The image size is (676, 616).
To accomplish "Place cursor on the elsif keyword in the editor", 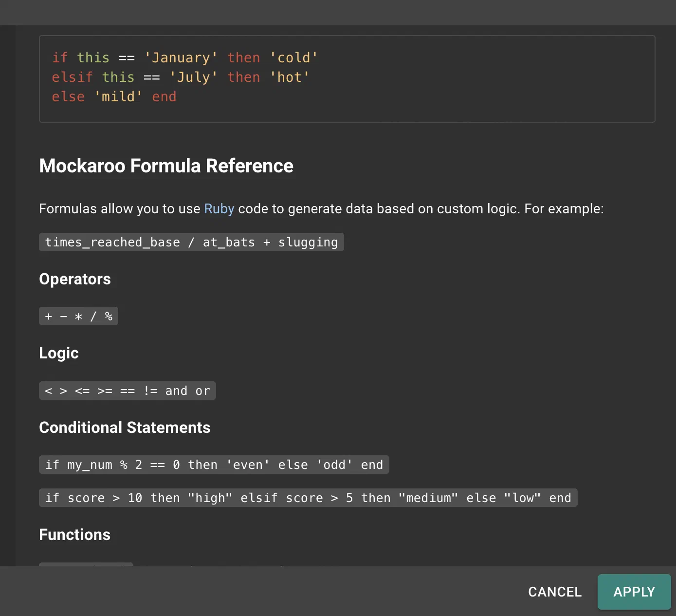I will click(72, 77).
